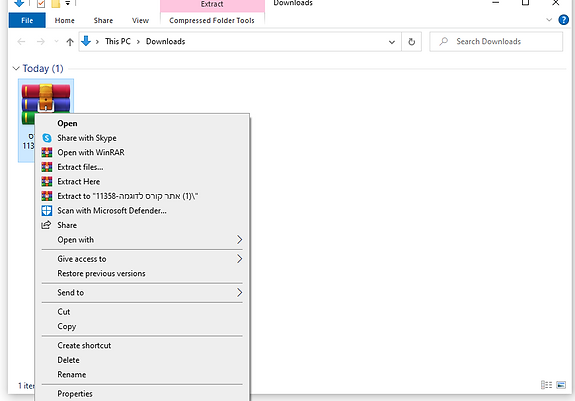
Task: Open Properties of the archive
Action: click(142, 394)
